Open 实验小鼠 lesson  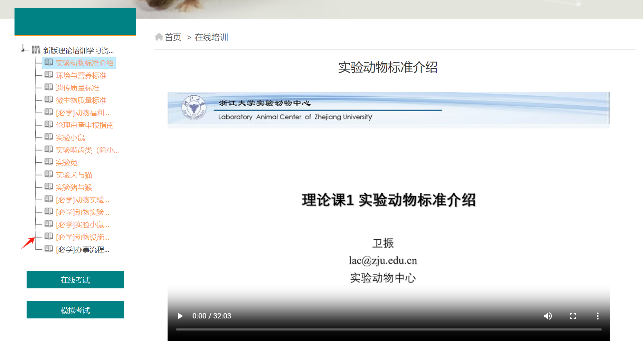70,138
